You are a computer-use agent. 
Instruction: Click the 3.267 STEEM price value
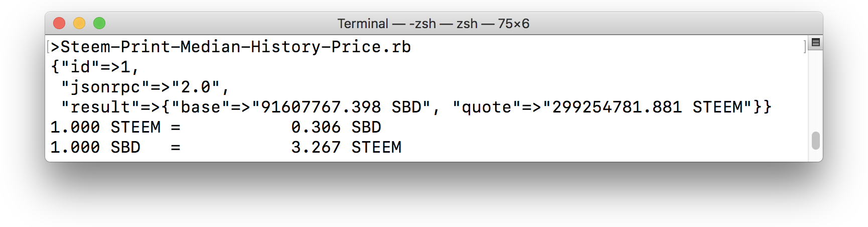(346, 147)
